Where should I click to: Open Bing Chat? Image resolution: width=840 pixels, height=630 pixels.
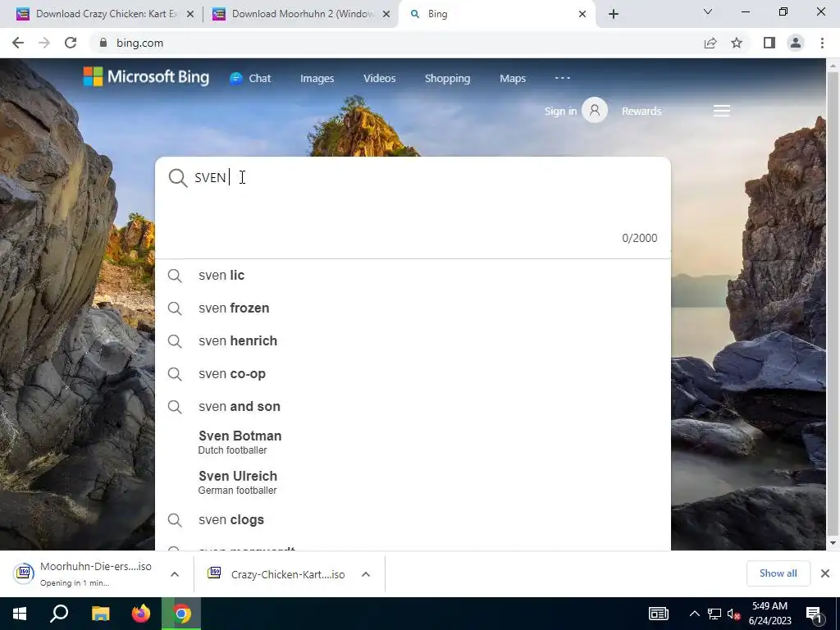pyautogui.click(x=250, y=78)
